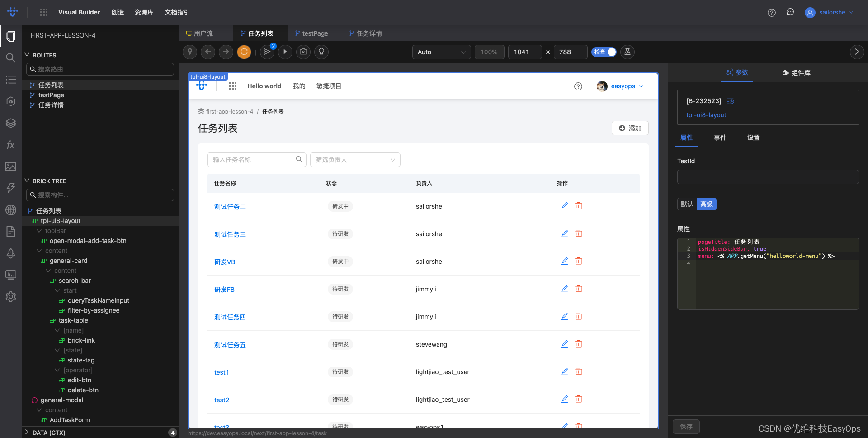
Task: Open the 筛选负责人 dropdown
Action: point(355,160)
